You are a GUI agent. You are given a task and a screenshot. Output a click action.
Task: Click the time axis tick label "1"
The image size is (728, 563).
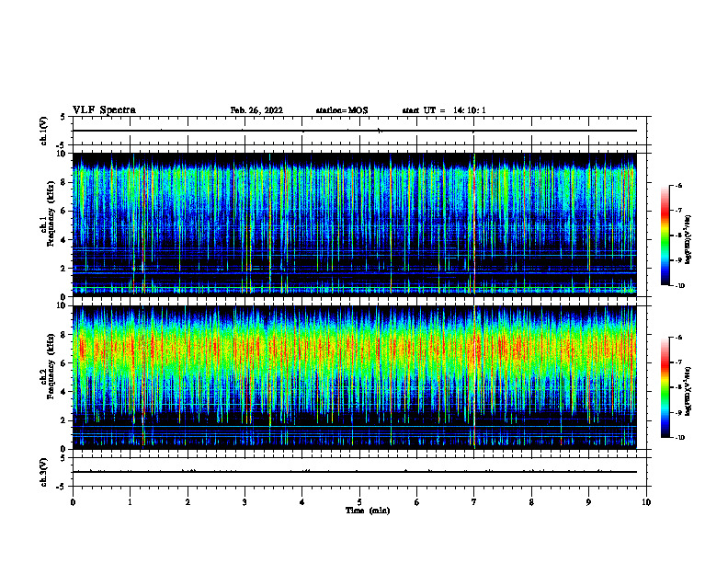130,502
